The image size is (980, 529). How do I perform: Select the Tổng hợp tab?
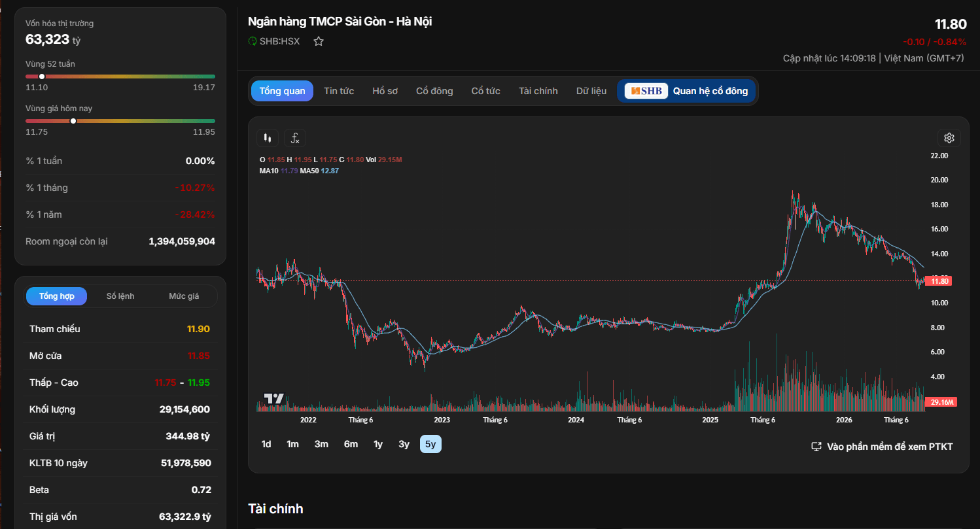tap(57, 296)
